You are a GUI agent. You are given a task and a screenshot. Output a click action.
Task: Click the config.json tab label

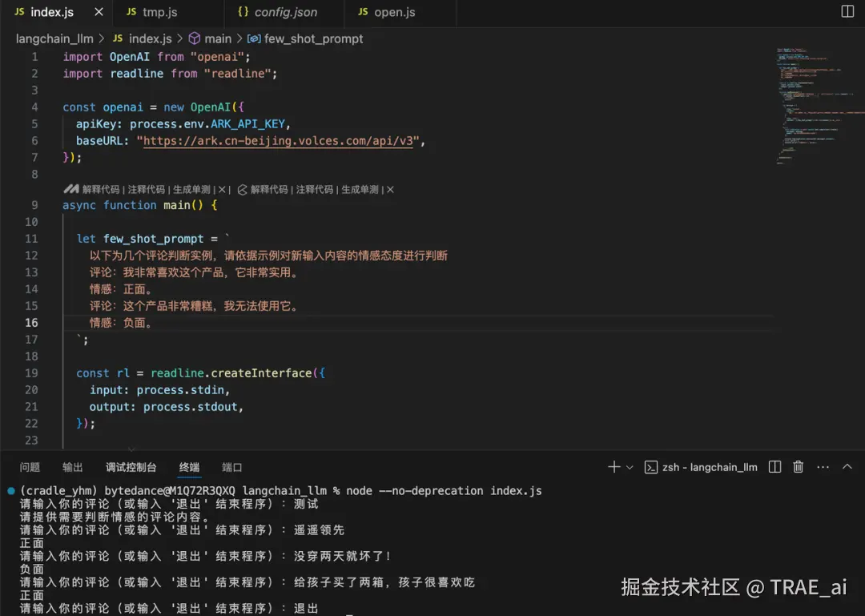coord(284,12)
